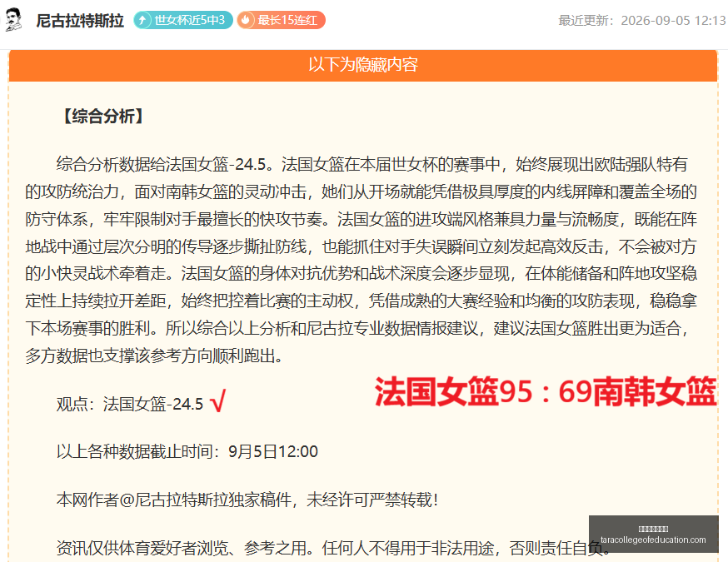Select the 世女杯近5中3 badge
This screenshot has height=562, width=728.
(183, 20)
